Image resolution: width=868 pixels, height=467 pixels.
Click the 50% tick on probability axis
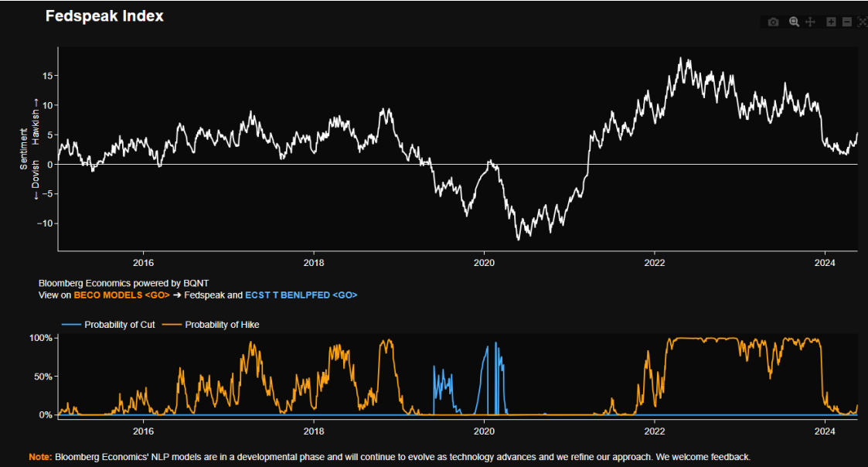click(43, 377)
